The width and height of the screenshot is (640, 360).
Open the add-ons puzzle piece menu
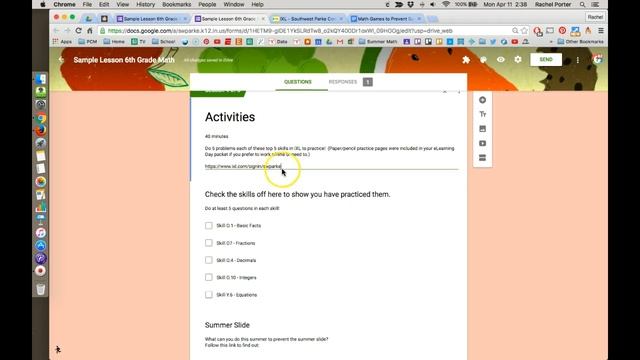[x=466, y=60]
